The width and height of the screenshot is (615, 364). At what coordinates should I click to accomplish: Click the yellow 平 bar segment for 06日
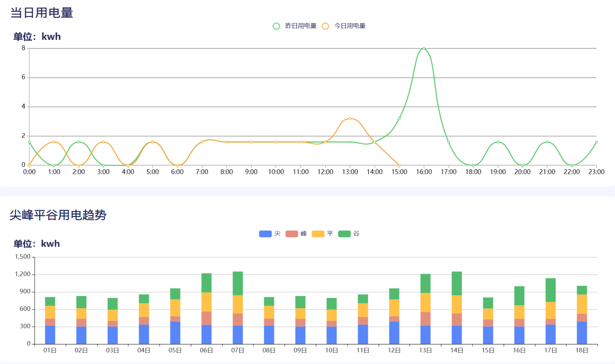[x=207, y=302]
